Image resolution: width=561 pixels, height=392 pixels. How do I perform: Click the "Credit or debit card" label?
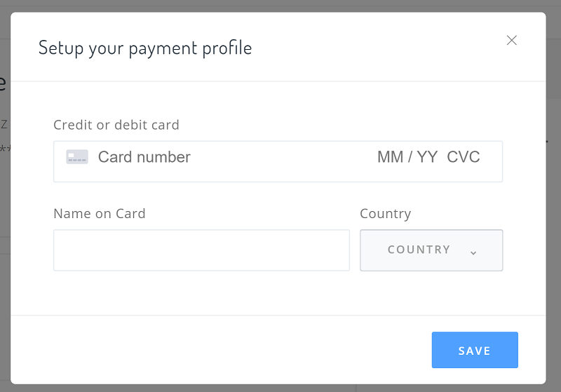click(x=116, y=125)
